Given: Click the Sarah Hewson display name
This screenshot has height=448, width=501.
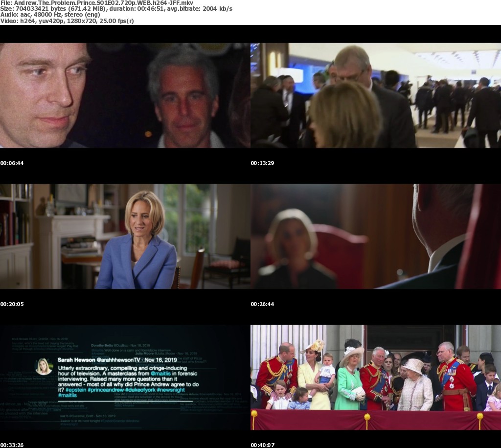Looking at the screenshot, I should click(x=77, y=360).
